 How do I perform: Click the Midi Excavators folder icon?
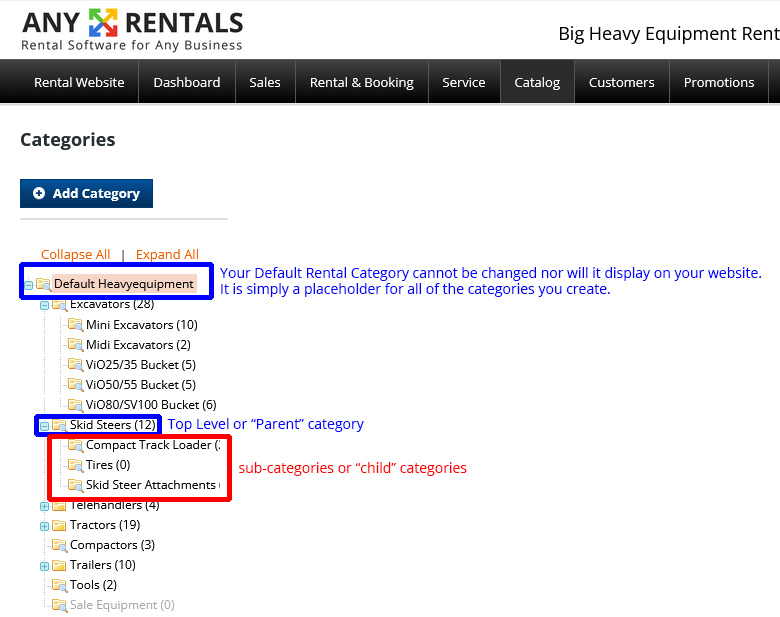[x=75, y=345]
